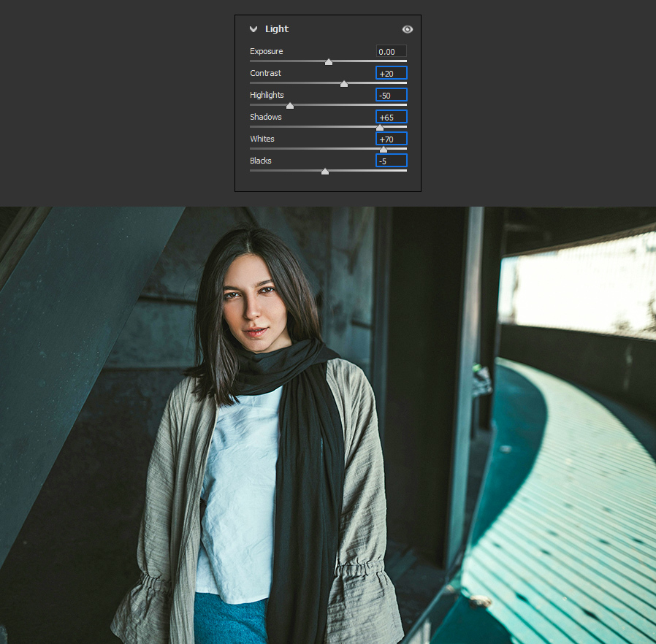Click the Whites value field

[391, 139]
